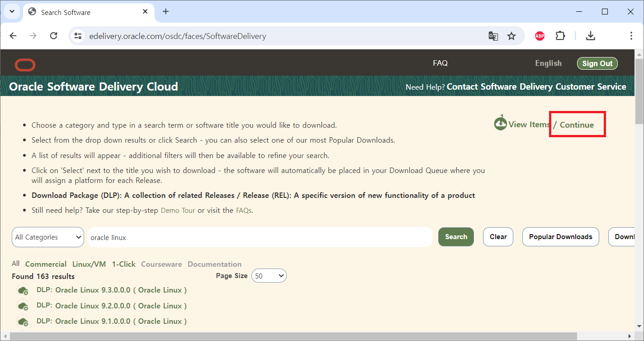Filter results by Courseware
Viewport: 644px width, 341px height.
tap(161, 264)
